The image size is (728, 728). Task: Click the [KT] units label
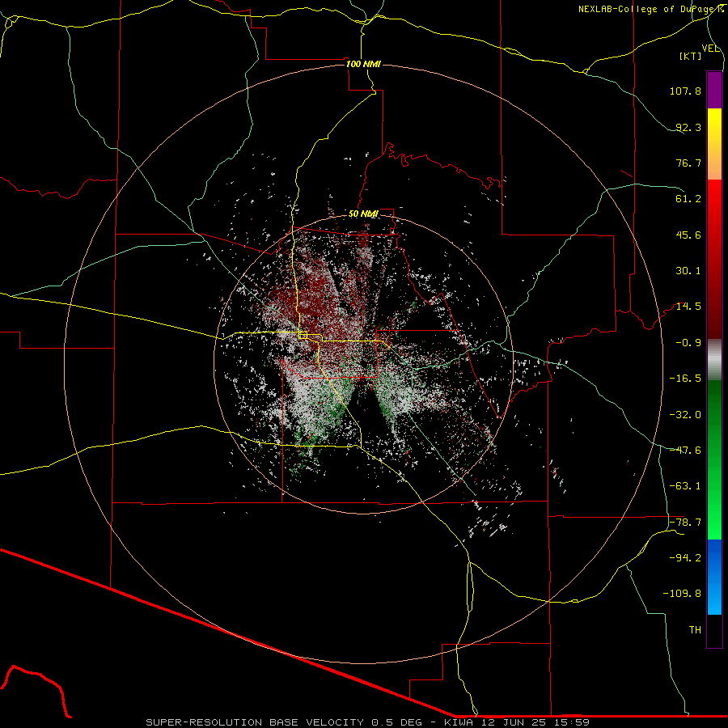691,56
